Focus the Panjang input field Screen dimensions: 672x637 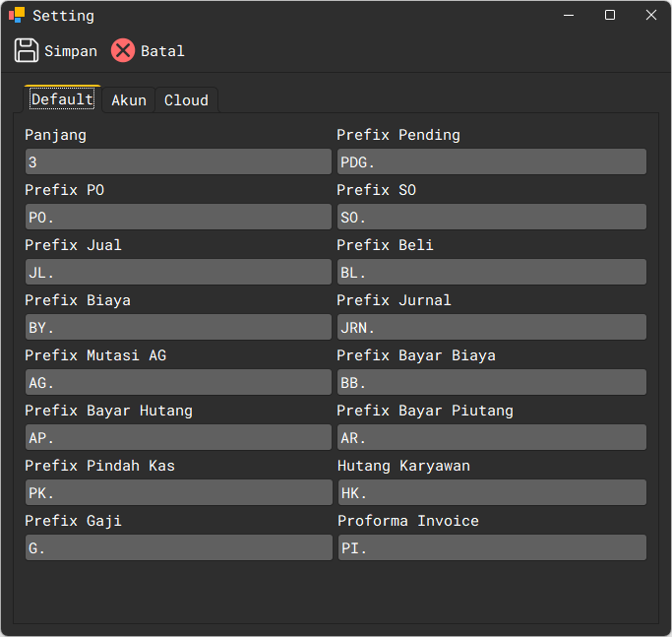(x=178, y=162)
